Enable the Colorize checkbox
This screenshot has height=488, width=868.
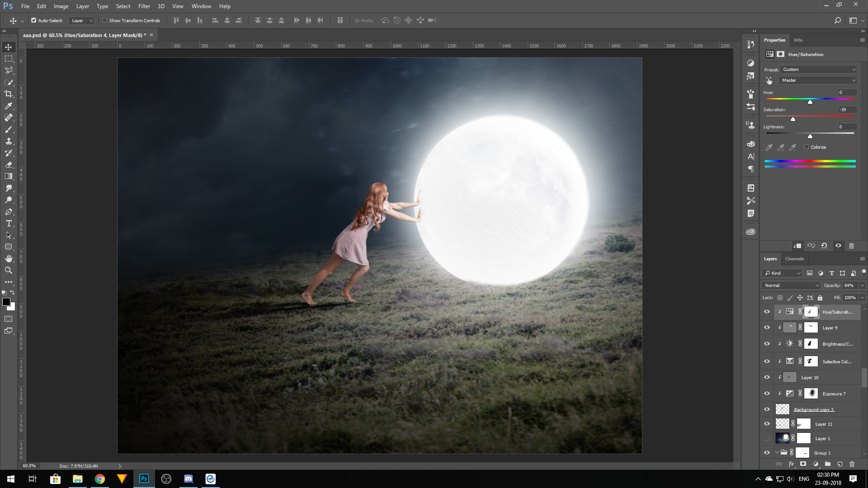click(x=806, y=147)
